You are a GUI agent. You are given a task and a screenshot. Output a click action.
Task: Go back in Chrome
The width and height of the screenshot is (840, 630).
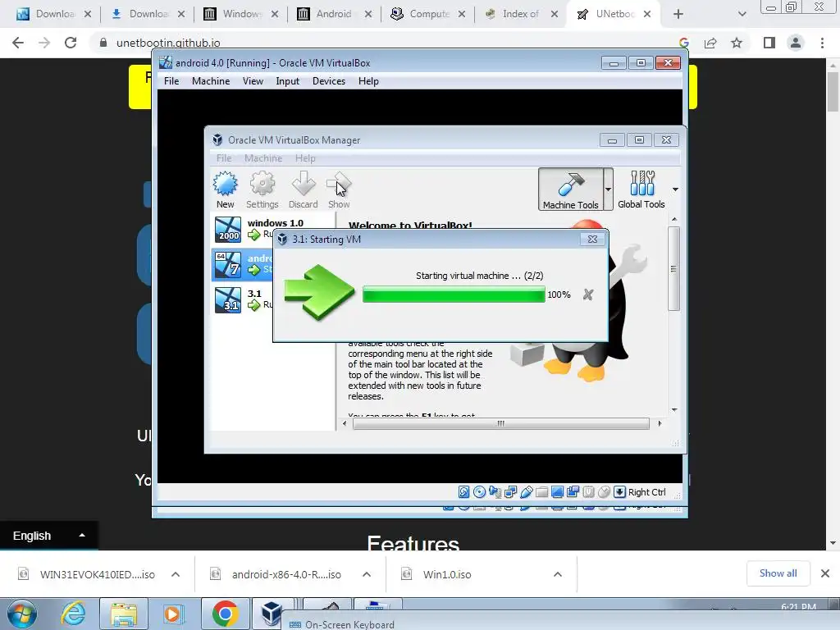(x=18, y=43)
